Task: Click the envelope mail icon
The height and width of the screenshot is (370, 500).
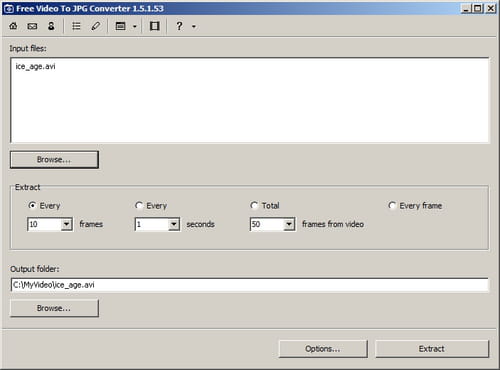Action: pos(32,26)
